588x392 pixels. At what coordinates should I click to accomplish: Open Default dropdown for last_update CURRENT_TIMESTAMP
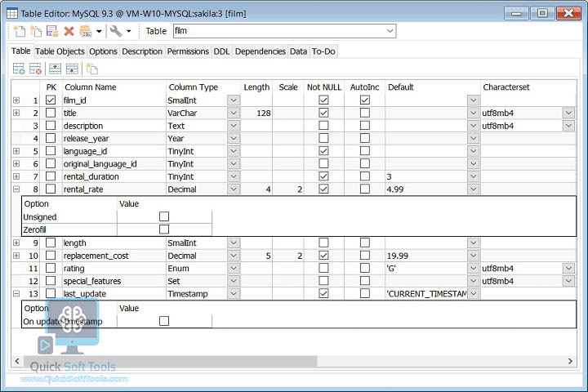(x=473, y=294)
